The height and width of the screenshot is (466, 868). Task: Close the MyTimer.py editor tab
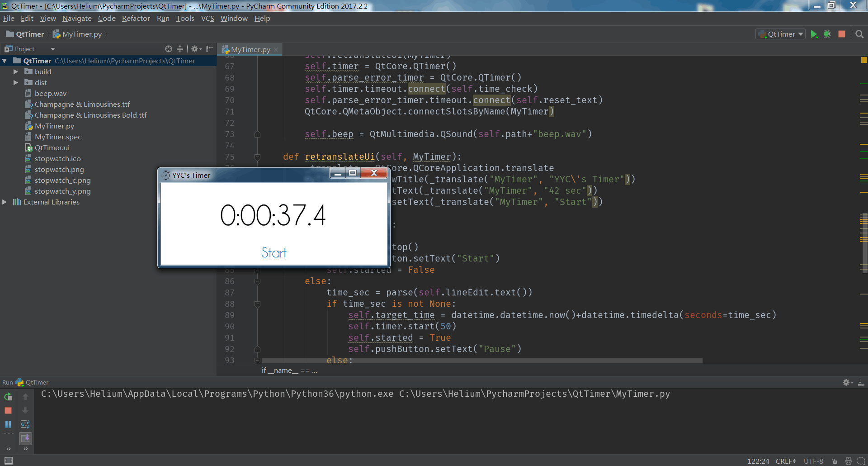pos(276,49)
